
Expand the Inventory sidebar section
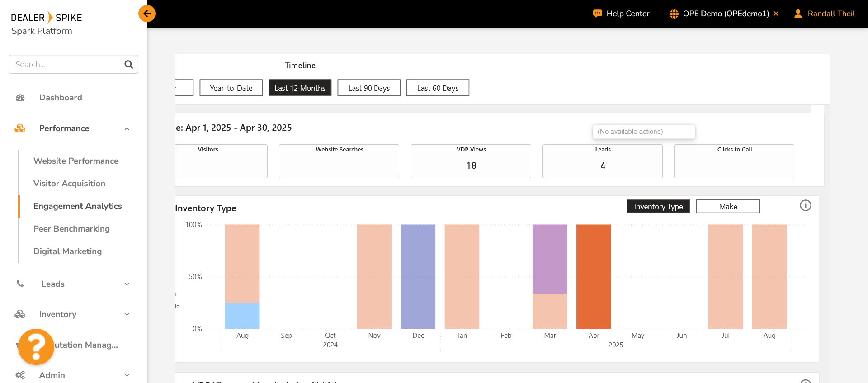pos(127,314)
